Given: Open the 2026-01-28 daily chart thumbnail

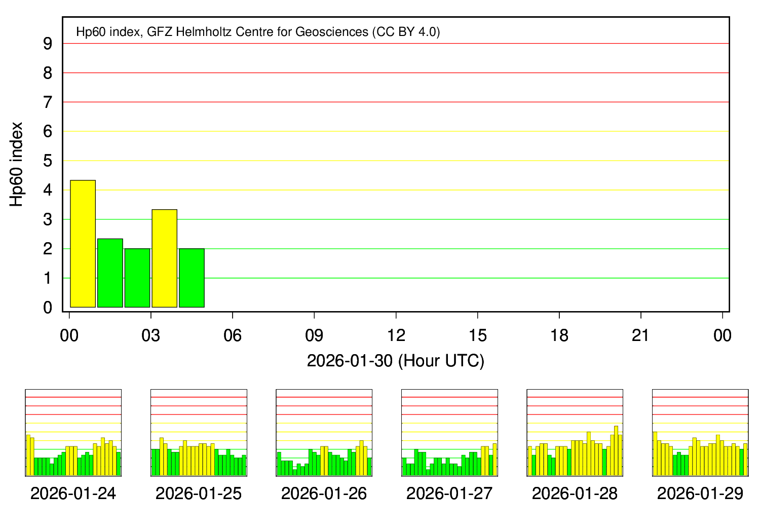Looking at the screenshot, I should pos(574,433).
